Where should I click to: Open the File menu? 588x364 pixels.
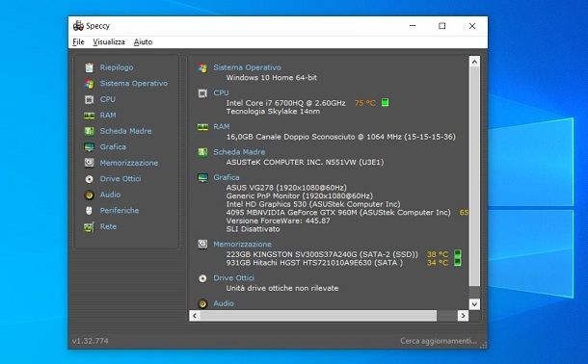point(78,42)
